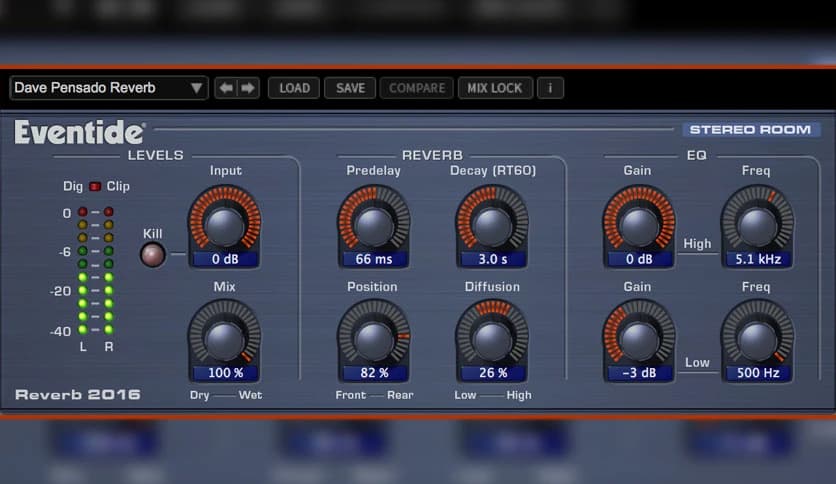836x484 pixels.
Task: Click the Front label under Position
Action: click(350, 395)
